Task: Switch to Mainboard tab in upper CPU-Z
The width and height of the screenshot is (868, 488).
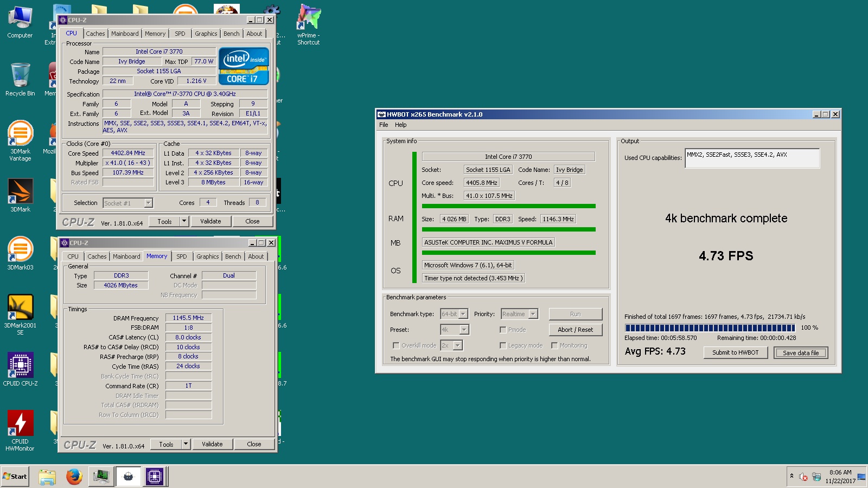Action: (x=125, y=34)
